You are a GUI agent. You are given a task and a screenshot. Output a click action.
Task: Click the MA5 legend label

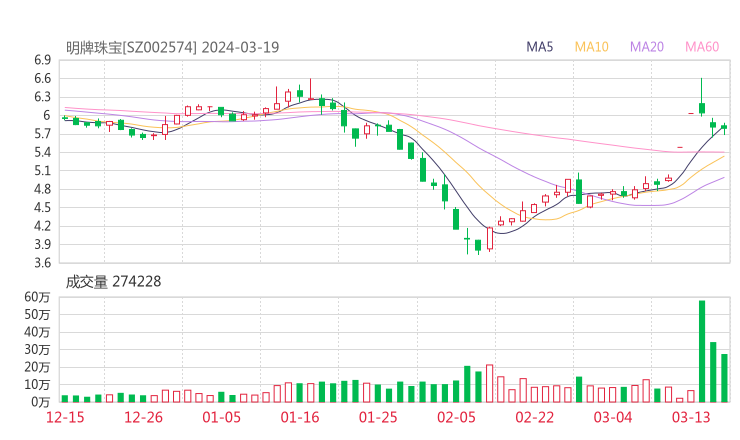click(539, 47)
